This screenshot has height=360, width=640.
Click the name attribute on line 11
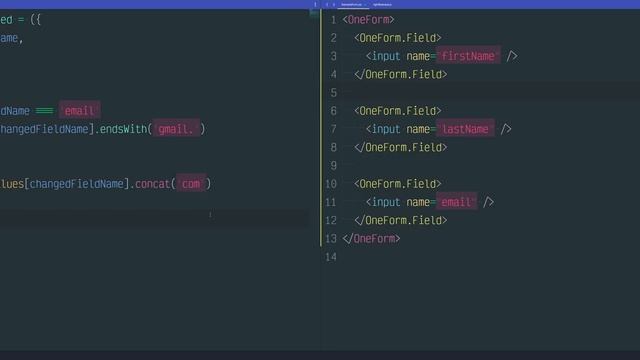pyautogui.click(x=418, y=202)
